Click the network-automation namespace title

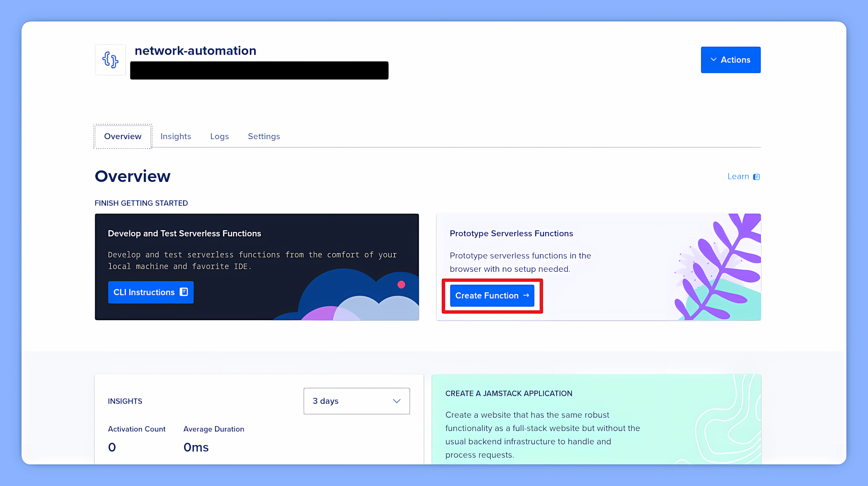tap(195, 50)
